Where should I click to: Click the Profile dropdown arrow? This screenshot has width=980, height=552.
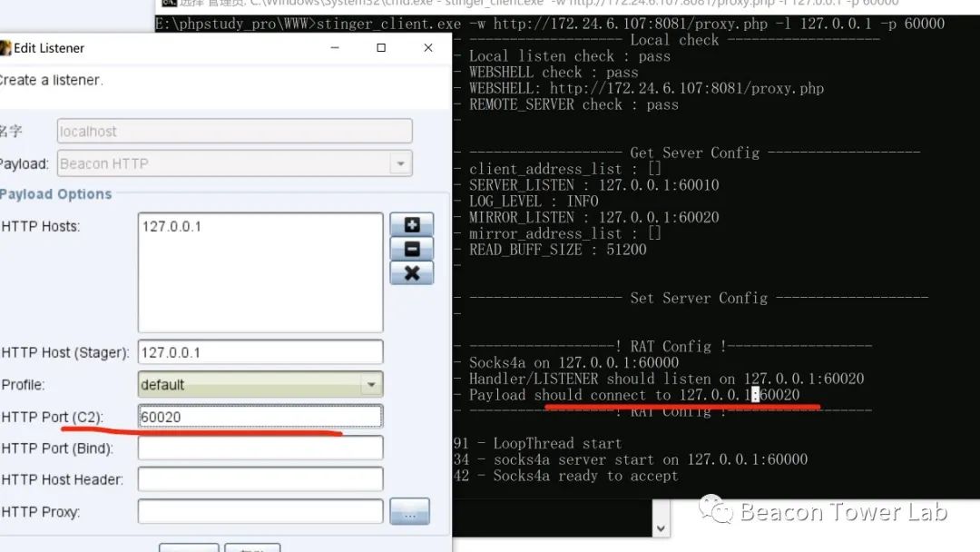pos(370,385)
